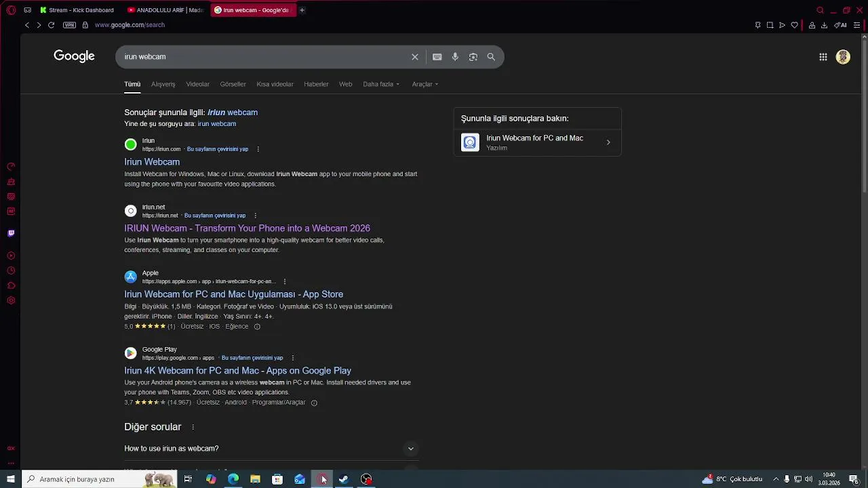The width and height of the screenshot is (868, 488).
Task: Open the Windows notification center icon
Action: tap(854, 479)
